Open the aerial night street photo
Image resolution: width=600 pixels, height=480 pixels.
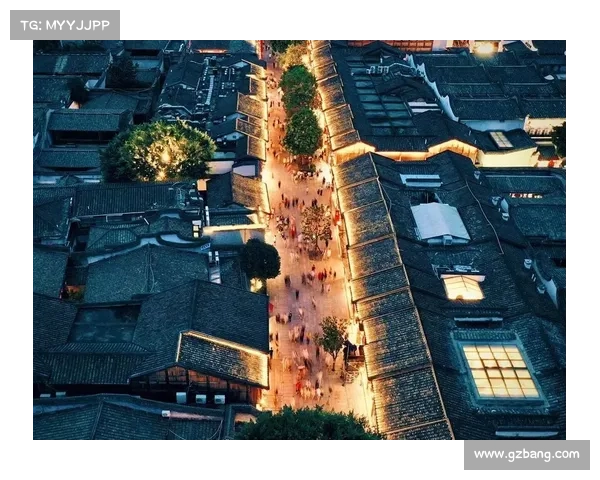pyautogui.click(x=299, y=240)
